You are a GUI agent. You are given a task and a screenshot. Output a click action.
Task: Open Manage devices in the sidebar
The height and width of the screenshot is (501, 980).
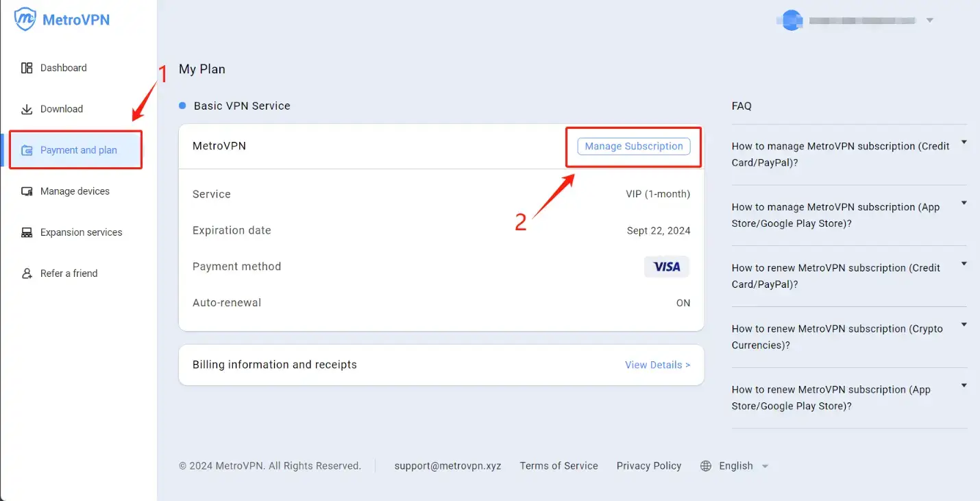point(75,191)
